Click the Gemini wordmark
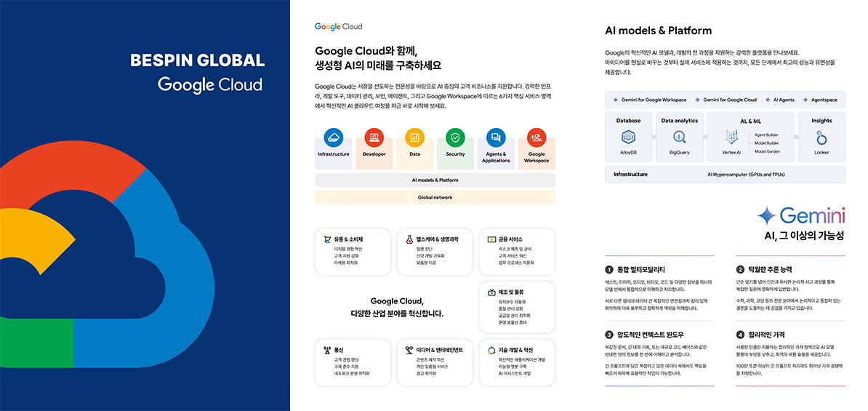 pyautogui.click(x=812, y=216)
